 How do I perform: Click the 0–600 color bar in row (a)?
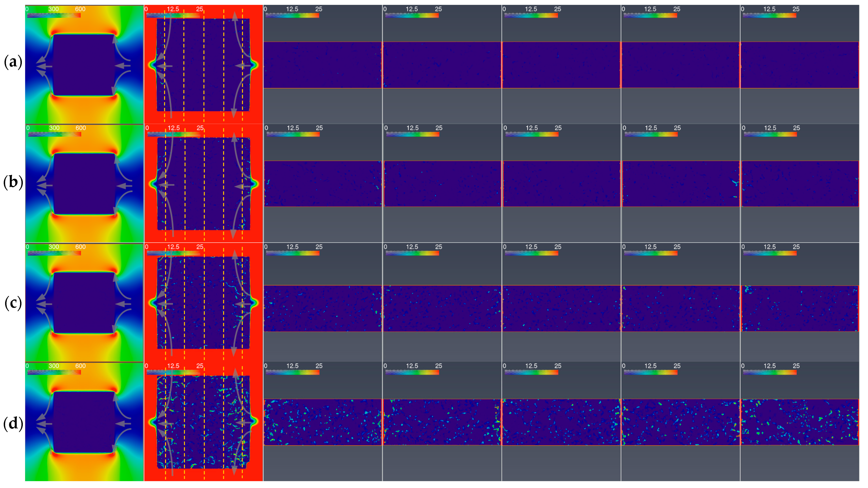coord(54,15)
